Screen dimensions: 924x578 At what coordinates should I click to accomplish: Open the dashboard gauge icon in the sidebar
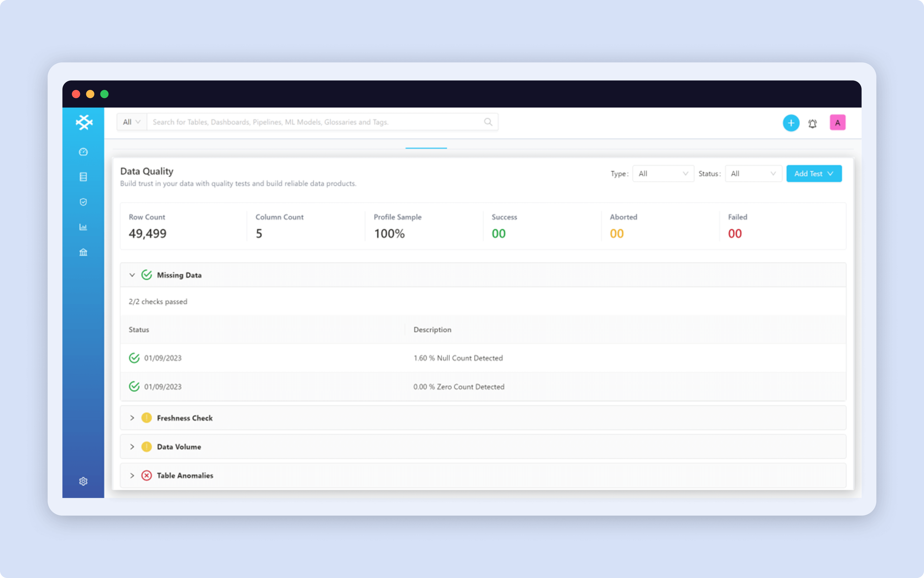point(83,152)
